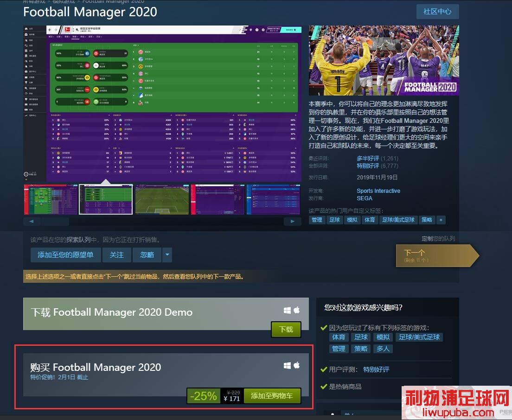The image size is (512, 420).
Task: Click the Football Manager 2020 header image
Action: click(384, 60)
